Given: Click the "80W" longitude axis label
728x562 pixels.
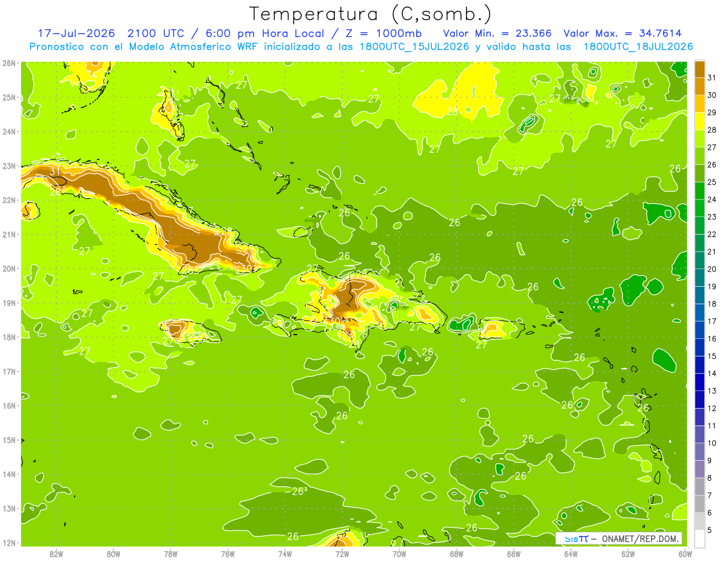Looking at the screenshot, I should (x=113, y=554).
